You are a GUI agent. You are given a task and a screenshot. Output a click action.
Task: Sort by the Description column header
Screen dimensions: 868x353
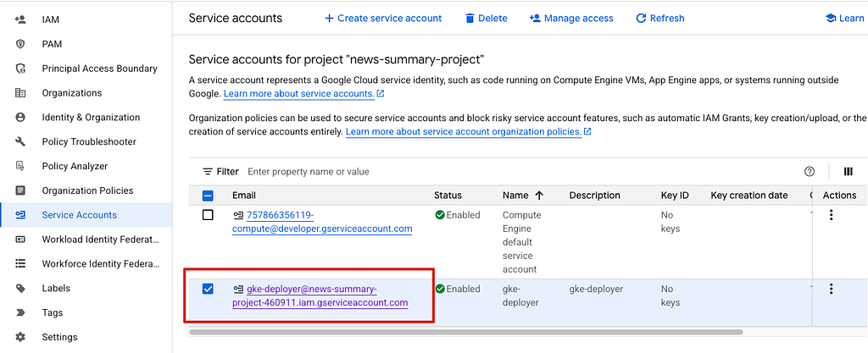tap(594, 196)
